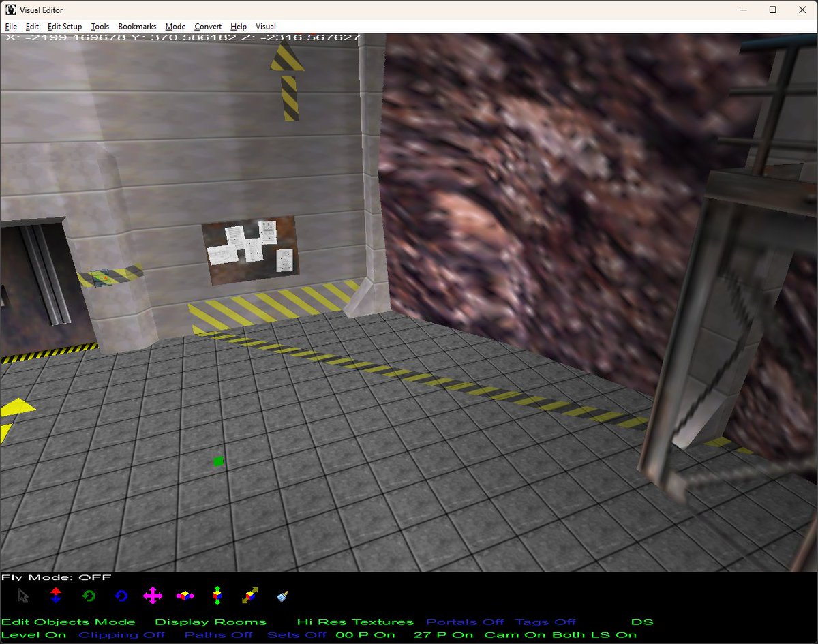Open the Mode menu
Viewport: 818px width, 644px height.
[175, 26]
